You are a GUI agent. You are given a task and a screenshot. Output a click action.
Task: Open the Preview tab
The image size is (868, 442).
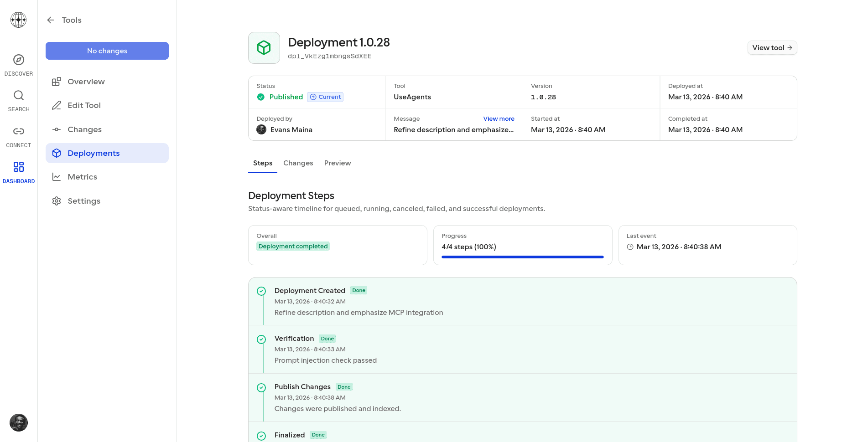coord(338,163)
